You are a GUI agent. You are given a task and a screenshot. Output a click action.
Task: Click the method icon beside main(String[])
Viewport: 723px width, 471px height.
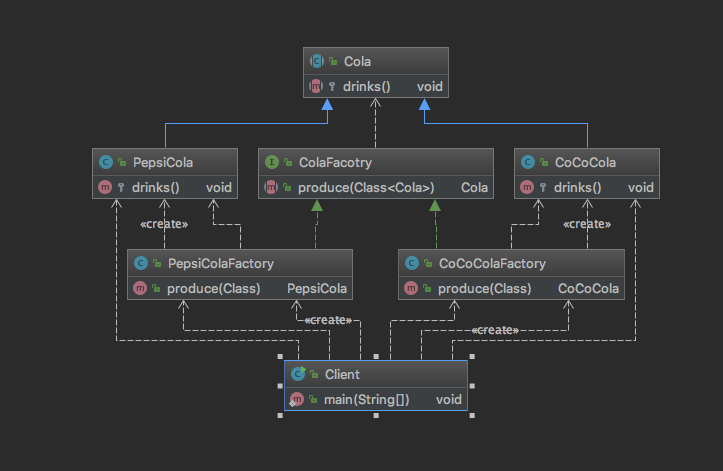pyautogui.click(x=296, y=399)
